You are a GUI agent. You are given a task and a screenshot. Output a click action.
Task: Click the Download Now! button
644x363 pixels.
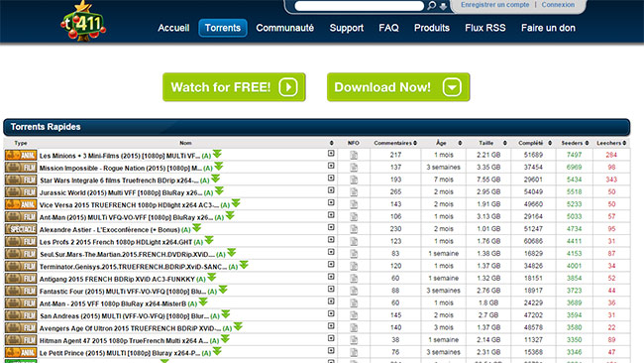tap(398, 87)
